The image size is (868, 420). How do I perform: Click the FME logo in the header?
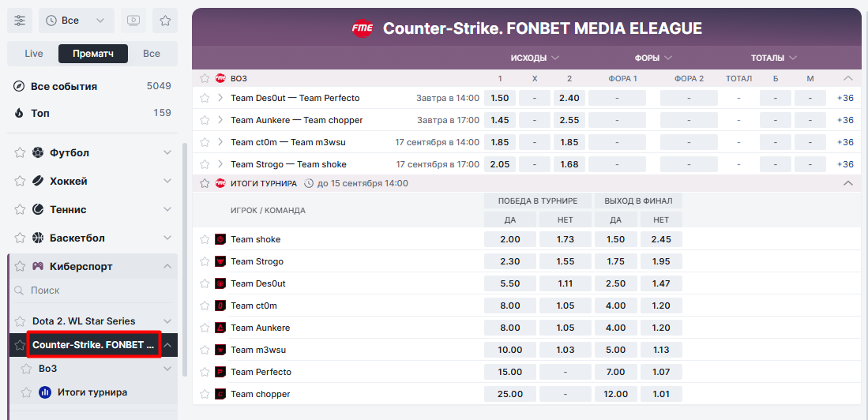363,28
